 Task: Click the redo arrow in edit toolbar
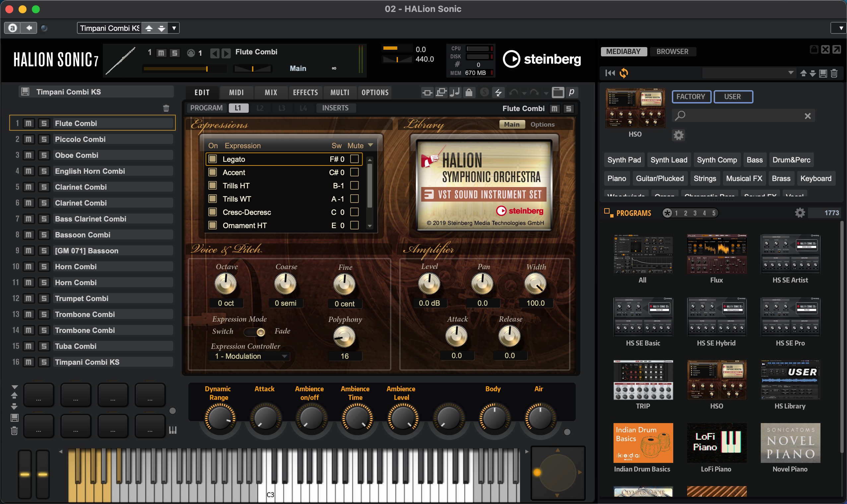pos(534,92)
